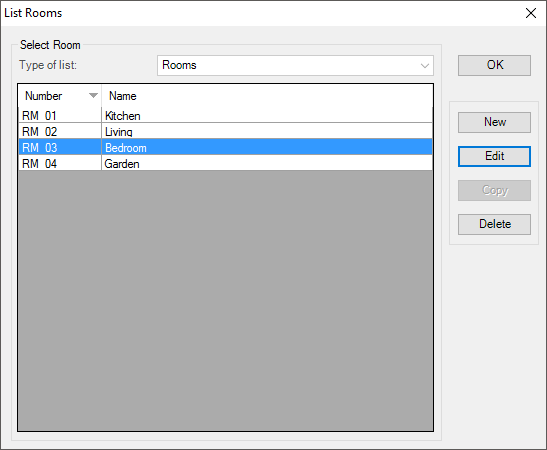The image size is (547, 450).
Task: Select the RM 04 number cell
Action: click(x=60, y=164)
